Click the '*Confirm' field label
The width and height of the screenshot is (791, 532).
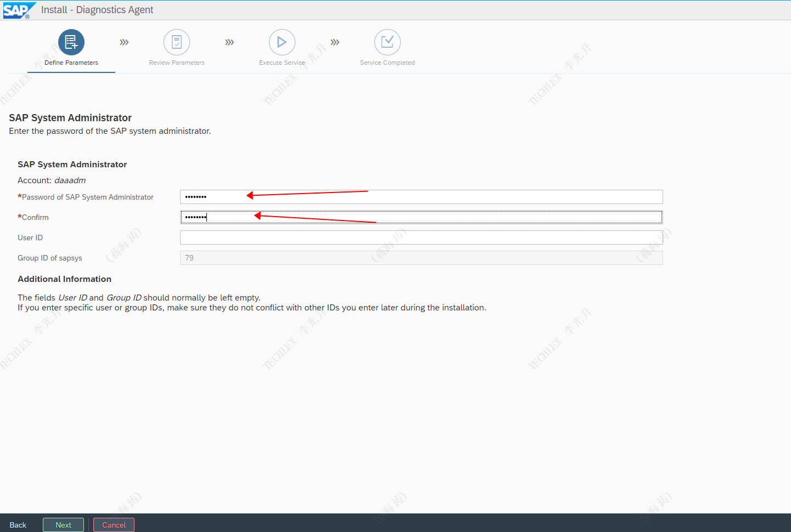click(x=33, y=217)
